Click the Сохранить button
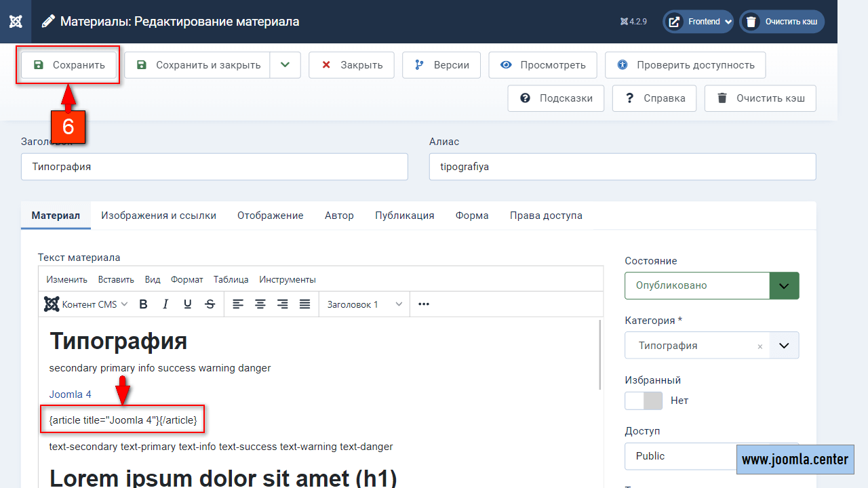 pos(68,65)
